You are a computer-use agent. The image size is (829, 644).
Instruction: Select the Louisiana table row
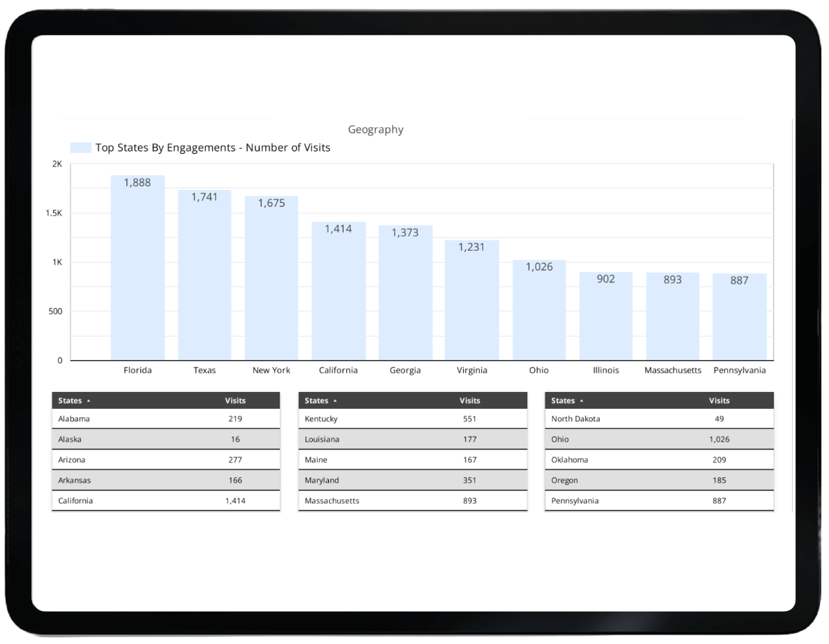point(413,439)
